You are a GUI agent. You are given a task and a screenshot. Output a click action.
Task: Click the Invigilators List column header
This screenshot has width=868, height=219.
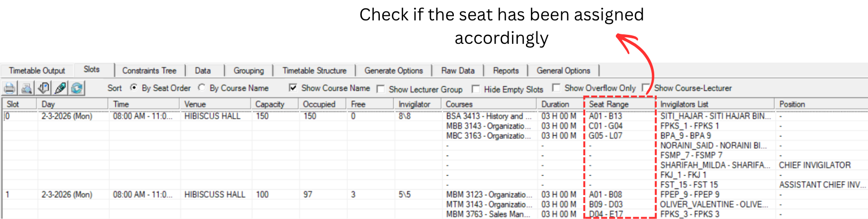715,104
